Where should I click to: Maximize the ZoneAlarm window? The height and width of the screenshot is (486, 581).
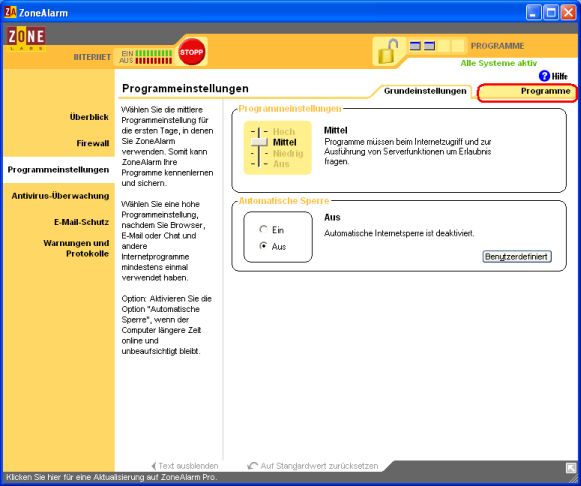point(551,13)
